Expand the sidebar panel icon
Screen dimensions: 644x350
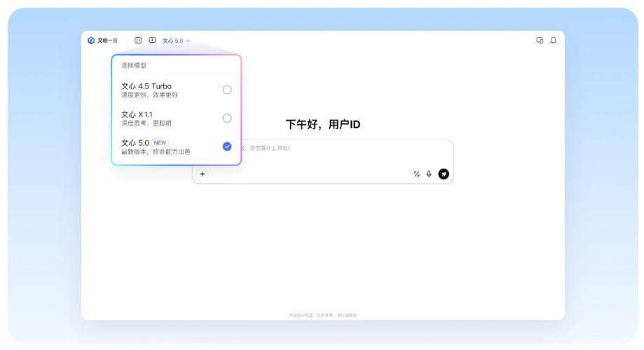(138, 41)
